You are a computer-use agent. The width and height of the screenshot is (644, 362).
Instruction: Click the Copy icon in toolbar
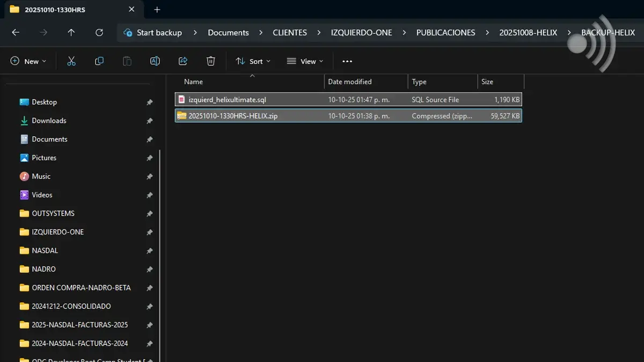tap(99, 61)
